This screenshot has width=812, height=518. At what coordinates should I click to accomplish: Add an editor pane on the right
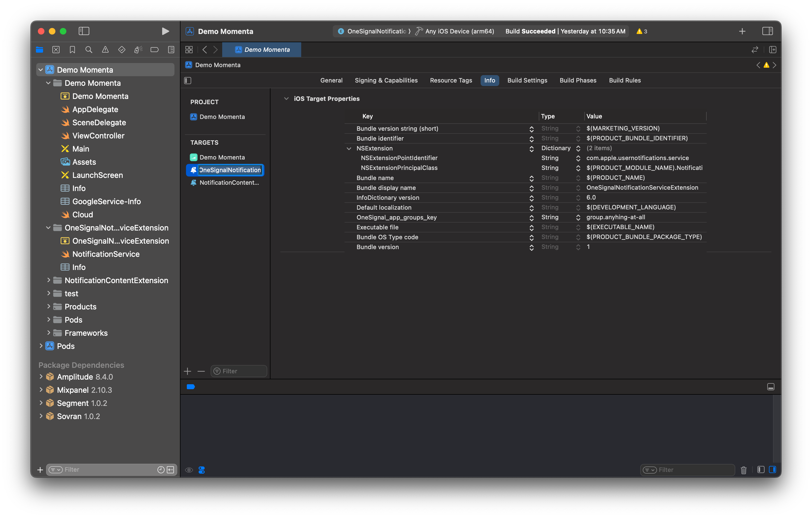pos(772,50)
